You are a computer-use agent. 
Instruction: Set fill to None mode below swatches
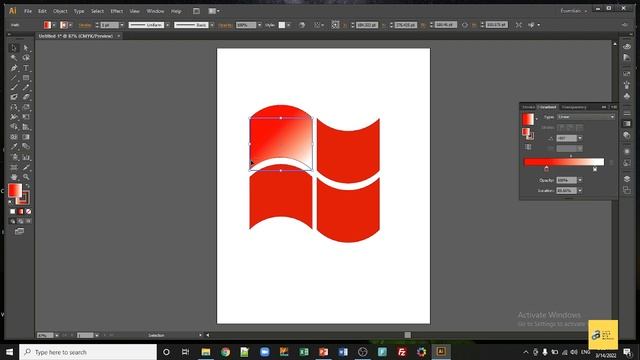click(29, 211)
